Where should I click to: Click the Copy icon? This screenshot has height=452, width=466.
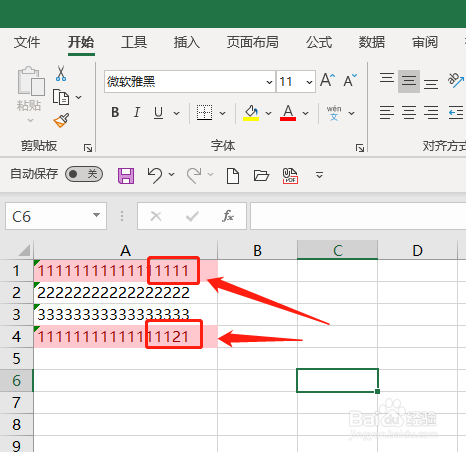61,97
